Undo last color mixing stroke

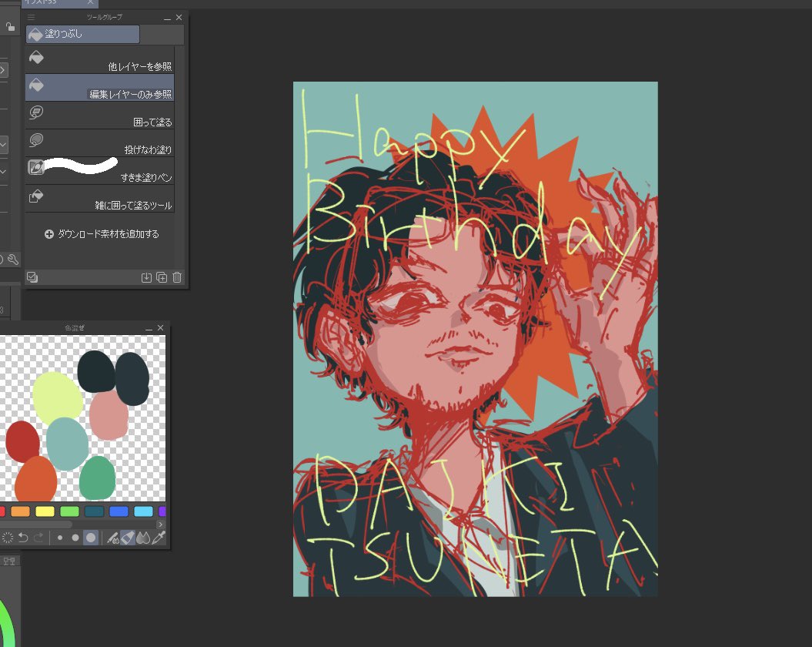23,538
